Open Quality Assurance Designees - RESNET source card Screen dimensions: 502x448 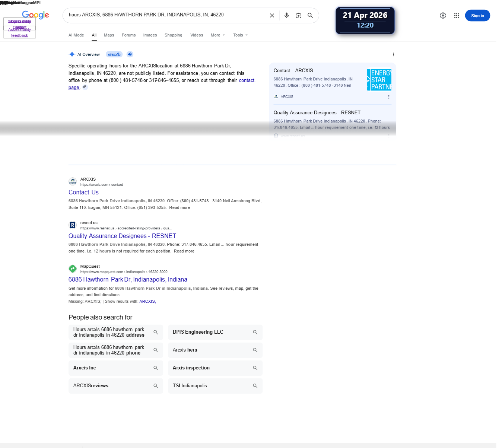click(x=317, y=112)
